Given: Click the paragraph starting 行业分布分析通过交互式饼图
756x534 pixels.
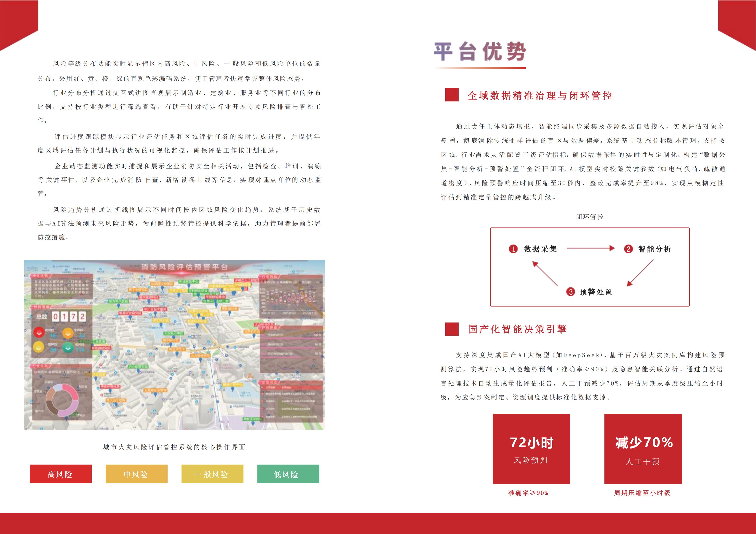Looking at the screenshot, I should [179, 107].
